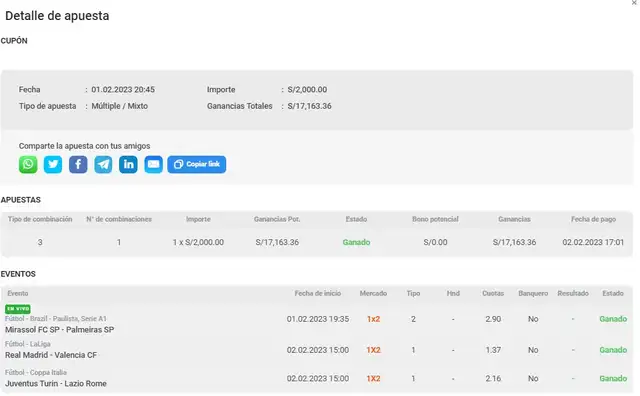The width and height of the screenshot is (640, 396).
Task: Click the Mirassol FC SP - Palmeiras SP event
Action: click(x=60, y=329)
